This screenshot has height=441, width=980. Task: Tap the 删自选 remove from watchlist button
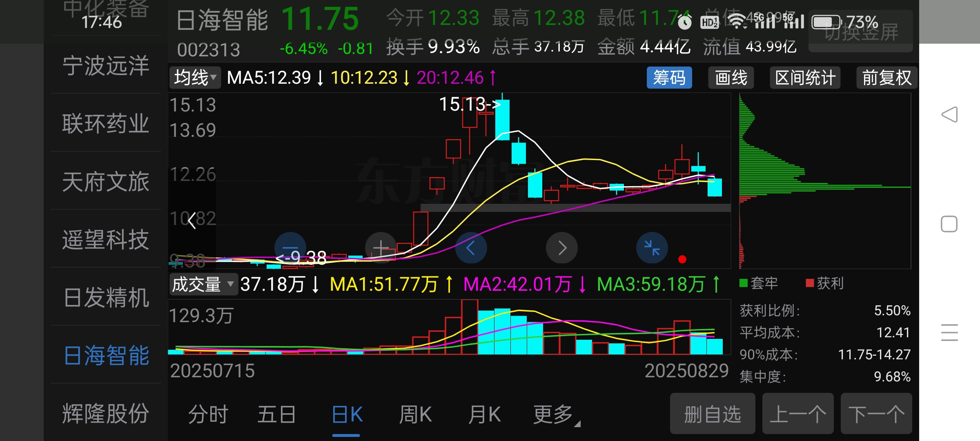point(713,414)
